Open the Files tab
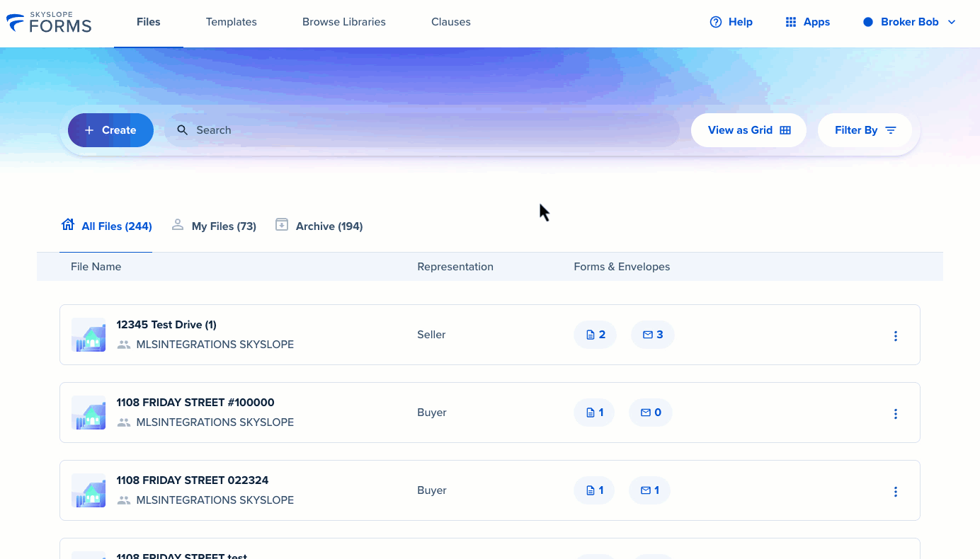 pos(149,22)
